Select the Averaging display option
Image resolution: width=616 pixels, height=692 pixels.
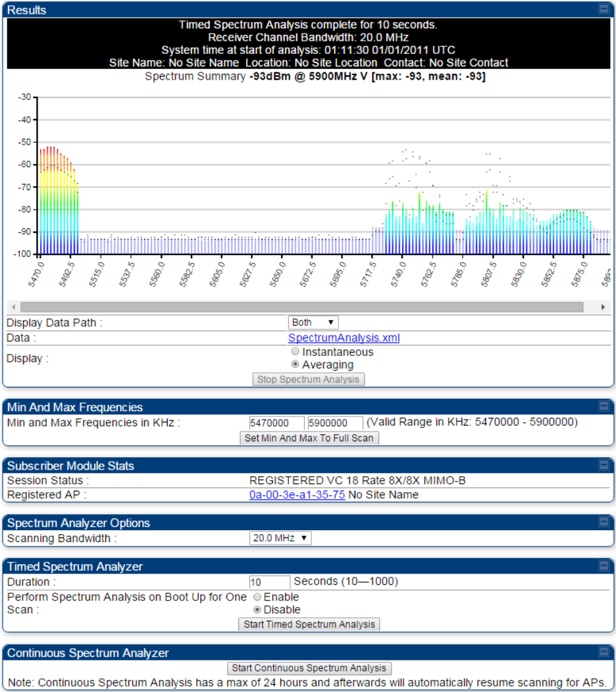coord(295,364)
